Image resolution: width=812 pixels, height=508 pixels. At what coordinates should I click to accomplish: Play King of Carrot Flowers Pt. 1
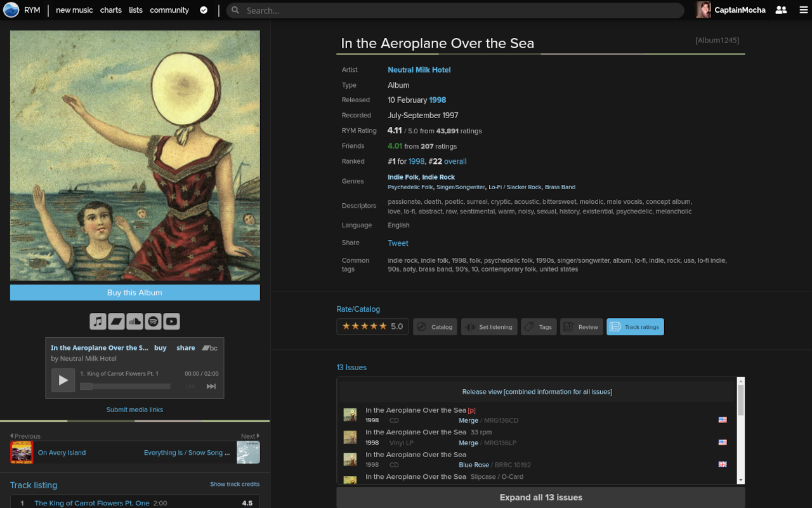click(63, 380)
